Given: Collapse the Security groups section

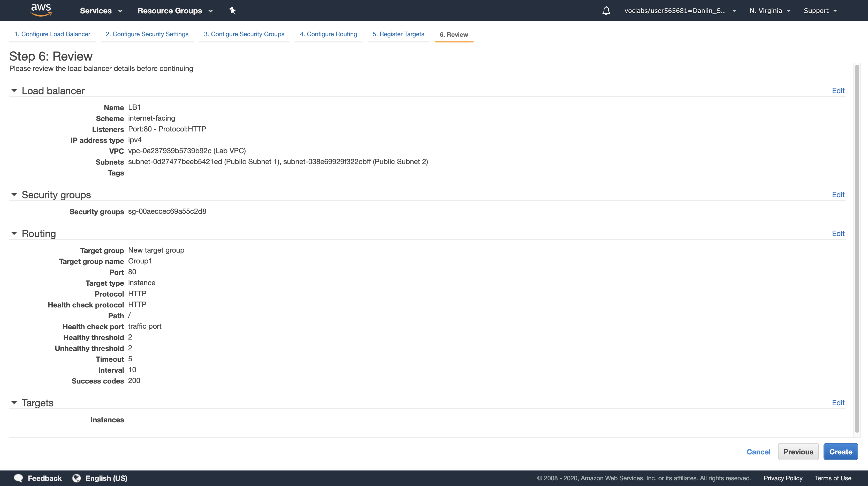Looking at the screenshot, I should point(14,195).
